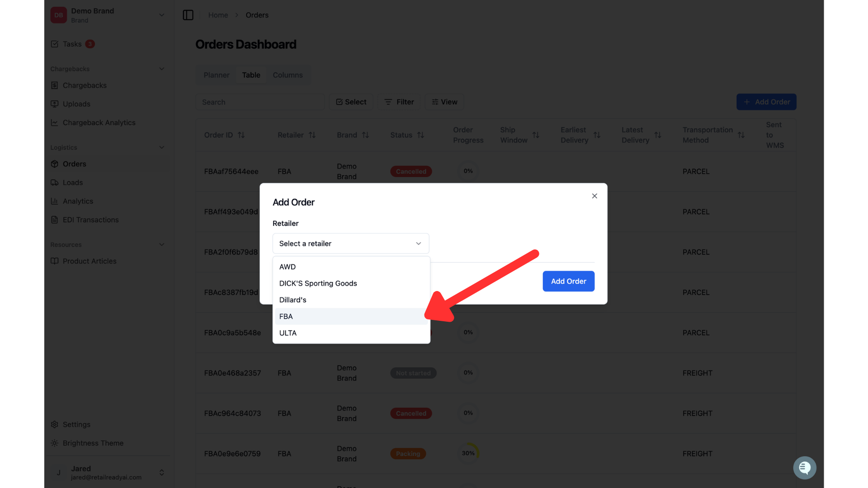Click the Product Articles book icon
The image size is (868, 488).
[x=55, y=261]
